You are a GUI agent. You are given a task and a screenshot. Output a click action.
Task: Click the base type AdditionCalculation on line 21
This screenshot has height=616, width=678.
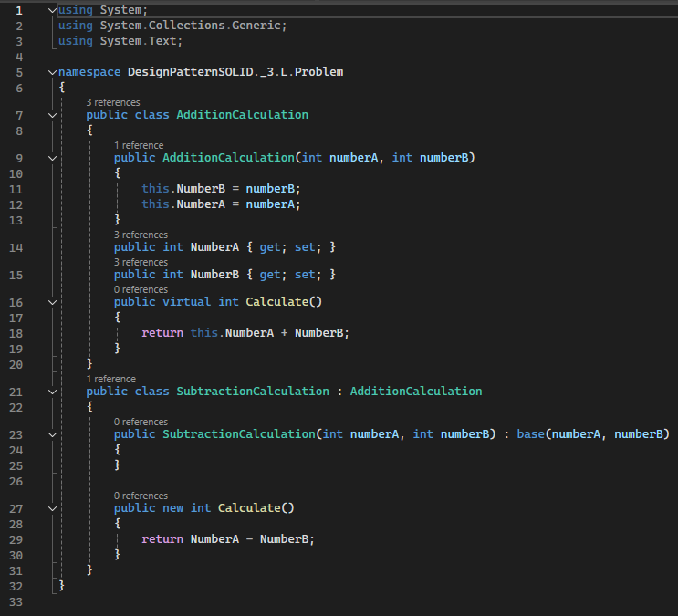coord(416,392)
